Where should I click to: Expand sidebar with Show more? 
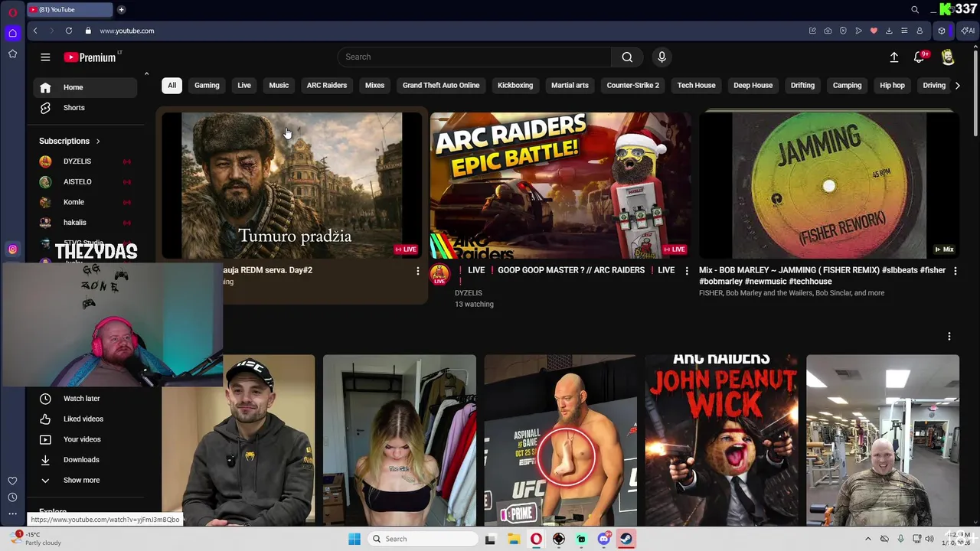82,480
